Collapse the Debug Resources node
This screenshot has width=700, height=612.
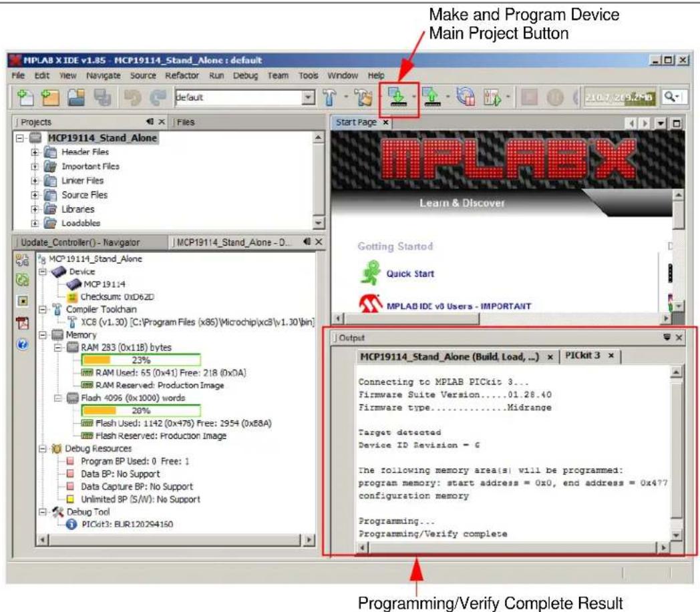click(x=43, y=448)
